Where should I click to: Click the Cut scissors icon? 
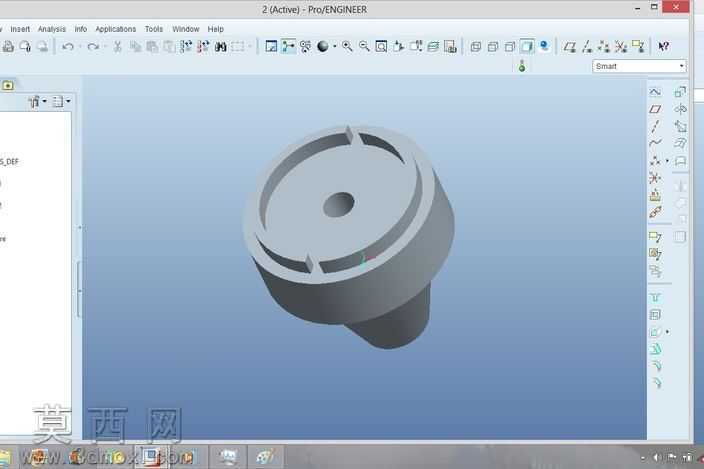pos(118,47)
